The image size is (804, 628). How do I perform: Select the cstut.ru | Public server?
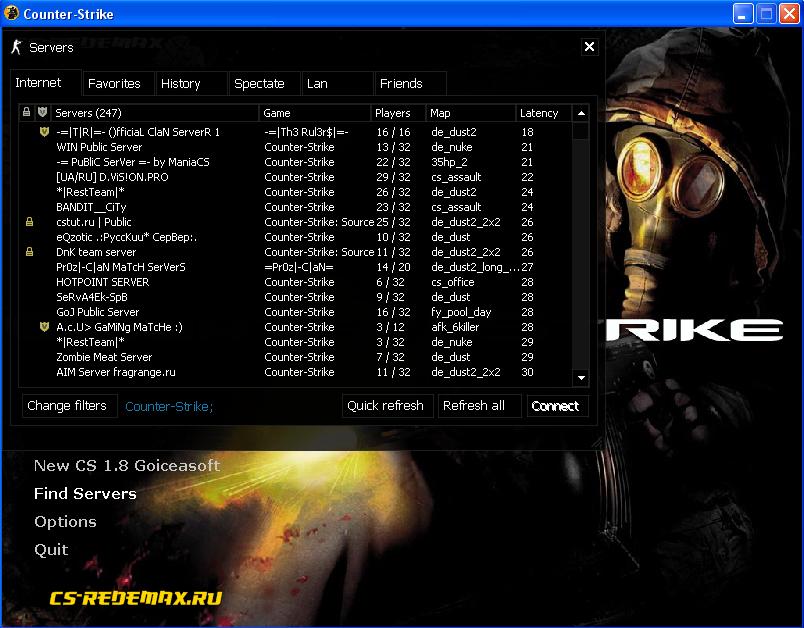point(296,222)
